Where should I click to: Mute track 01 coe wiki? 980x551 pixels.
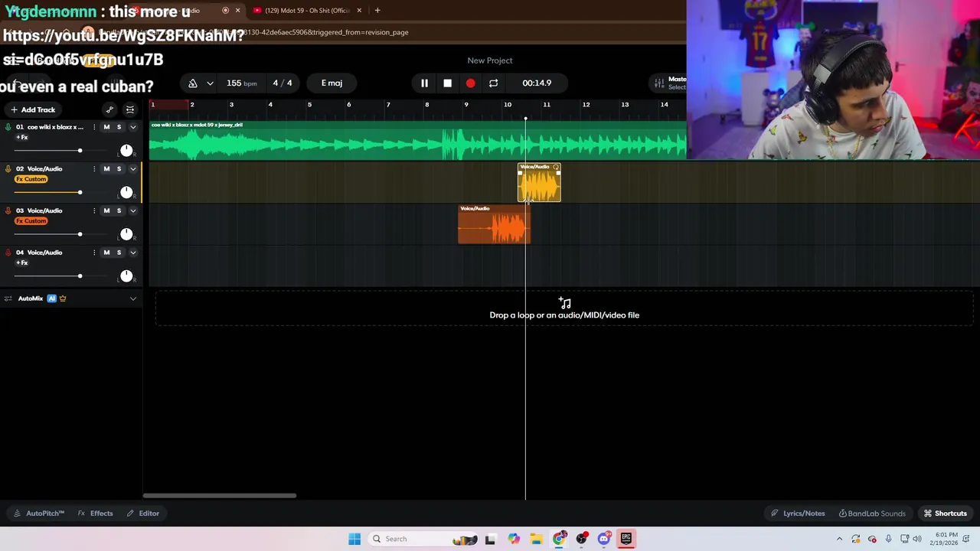(x=106, y=127)
